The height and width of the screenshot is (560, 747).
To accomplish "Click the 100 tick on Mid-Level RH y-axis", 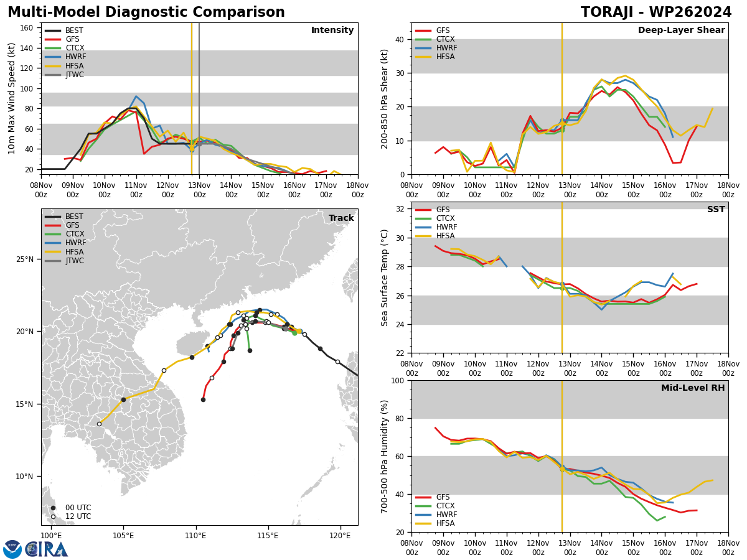I will [397, 380].
